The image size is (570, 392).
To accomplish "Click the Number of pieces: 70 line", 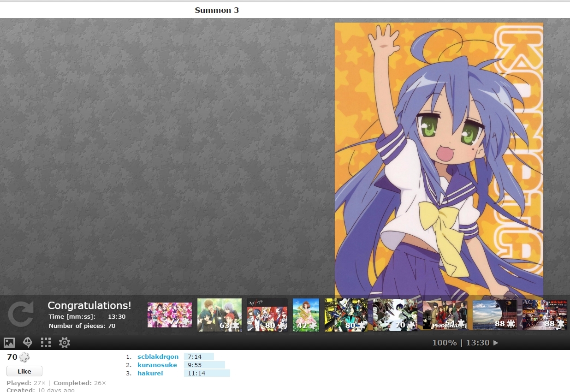I will tap(82, 326).
